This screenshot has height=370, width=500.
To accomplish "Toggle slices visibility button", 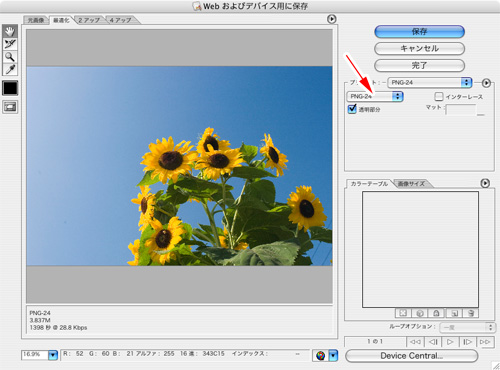I will point(10,107).
